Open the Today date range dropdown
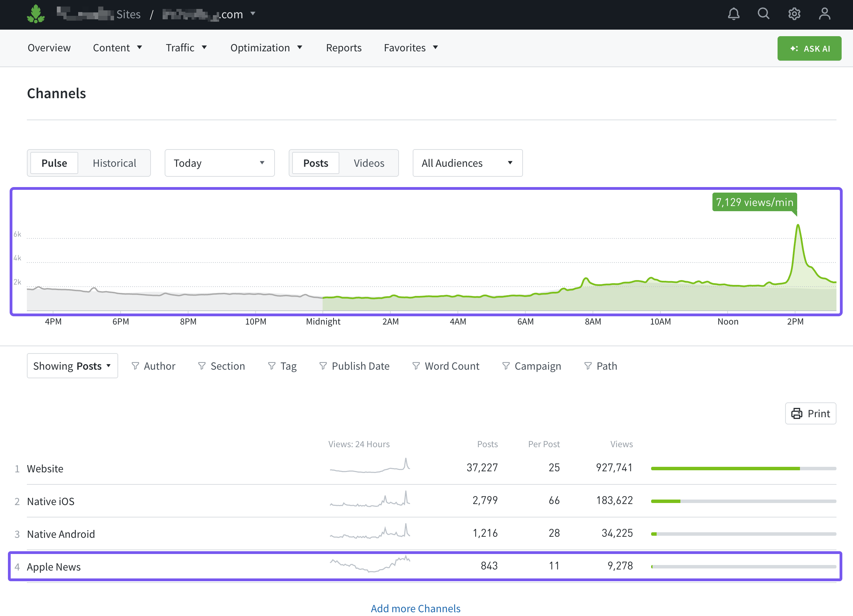Viewport: 853px width, 616px height. (x=219, y=163)
